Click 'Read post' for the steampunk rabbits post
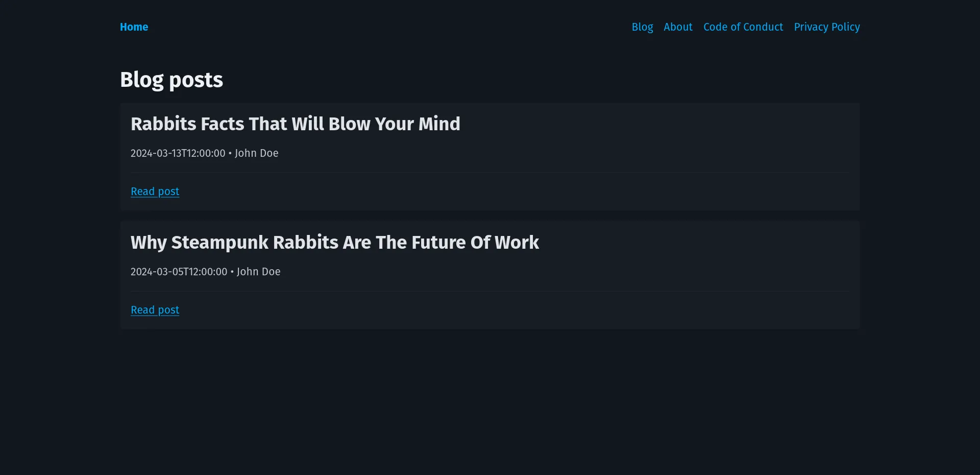 coord(155,310)
